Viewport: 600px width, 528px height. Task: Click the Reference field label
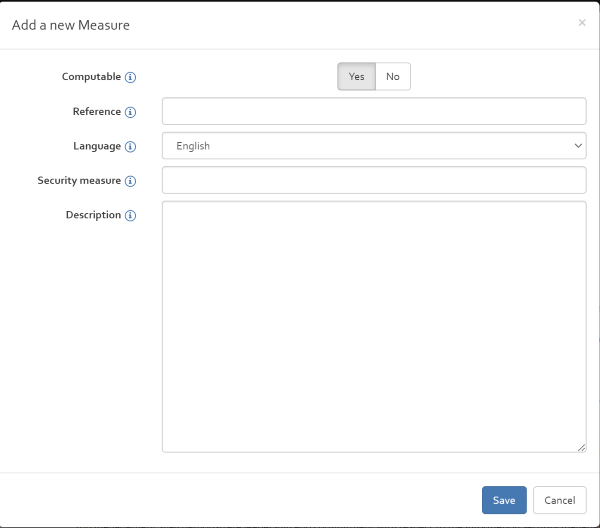(x=97, y=111)
